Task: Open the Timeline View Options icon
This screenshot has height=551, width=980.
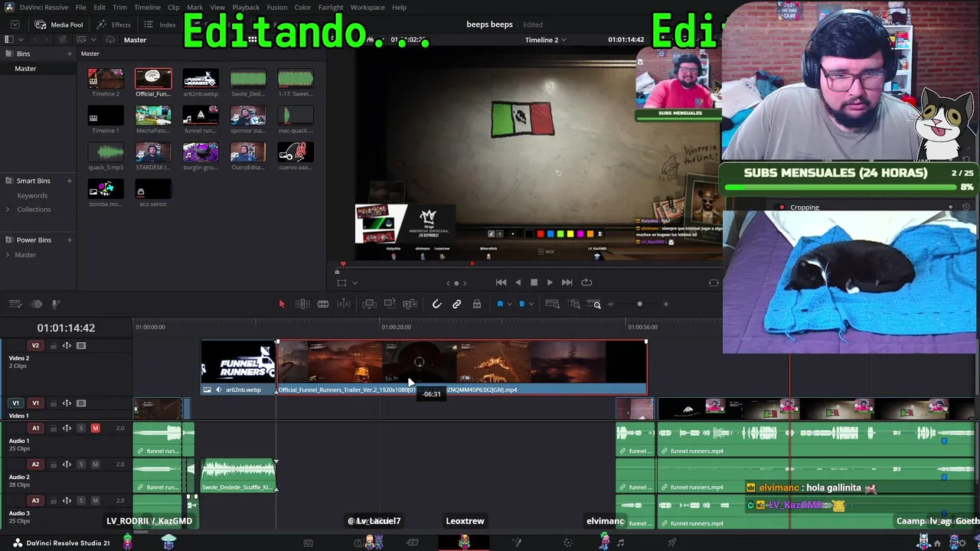Action: point(15,304)
